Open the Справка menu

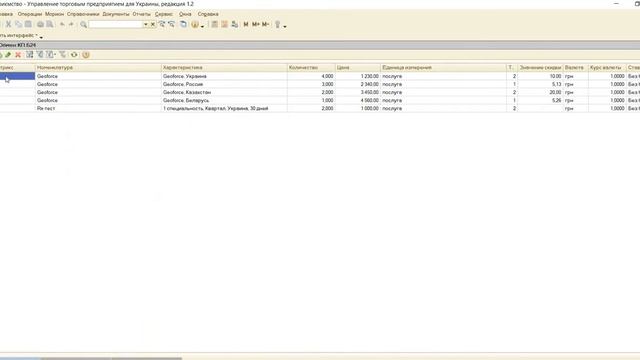click(208, 14)
